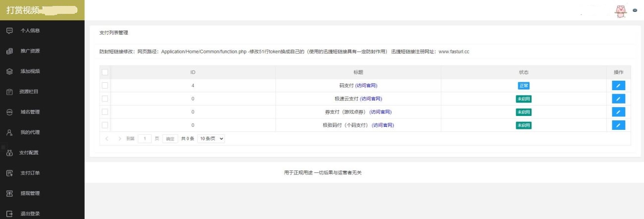The width and height of the screenshot is (644, 219).
Task: Check the 极致码付 row checkbox
Action: click(105, 125)
